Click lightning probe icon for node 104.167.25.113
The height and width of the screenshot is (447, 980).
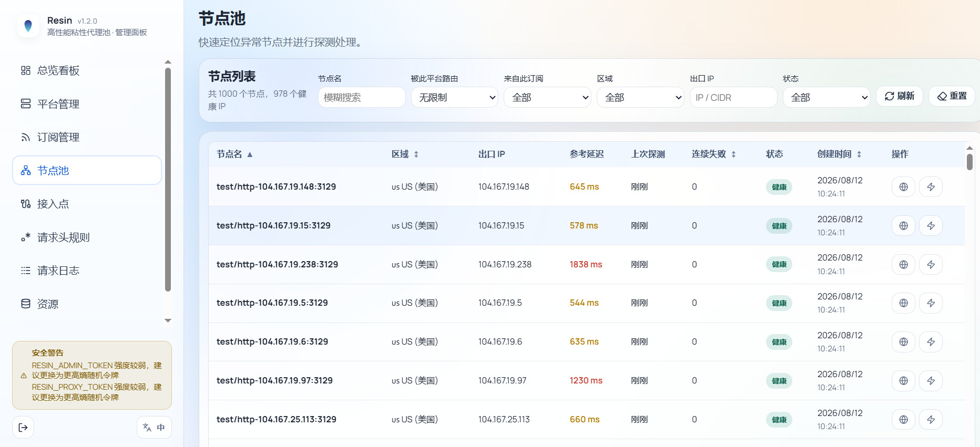[931, 420]
